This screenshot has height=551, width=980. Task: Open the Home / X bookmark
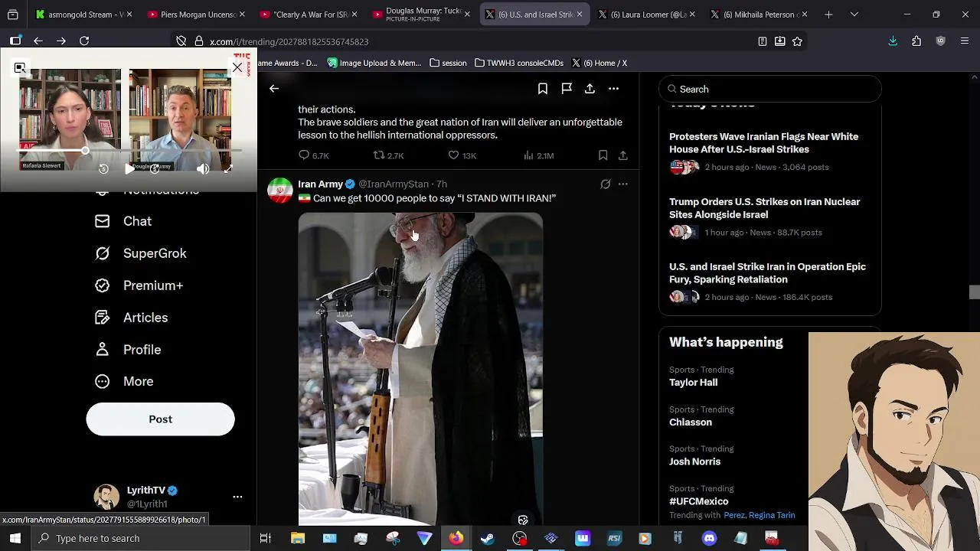pos(599,63)
